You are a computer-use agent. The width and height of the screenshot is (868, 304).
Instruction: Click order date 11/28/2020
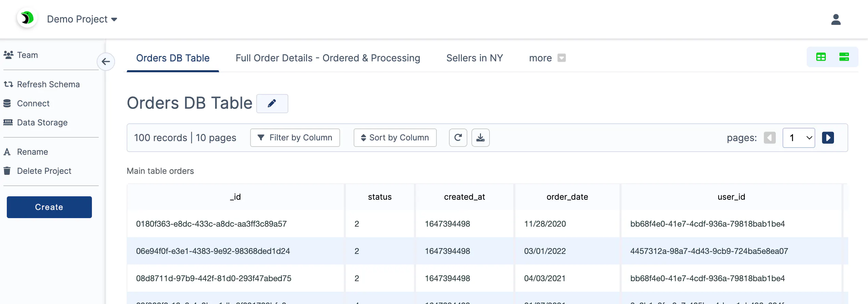coord(567,224)
